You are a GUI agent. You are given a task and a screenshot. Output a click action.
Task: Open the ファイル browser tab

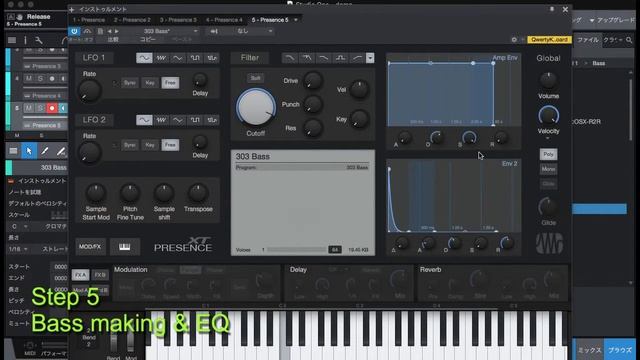[588, 40]
